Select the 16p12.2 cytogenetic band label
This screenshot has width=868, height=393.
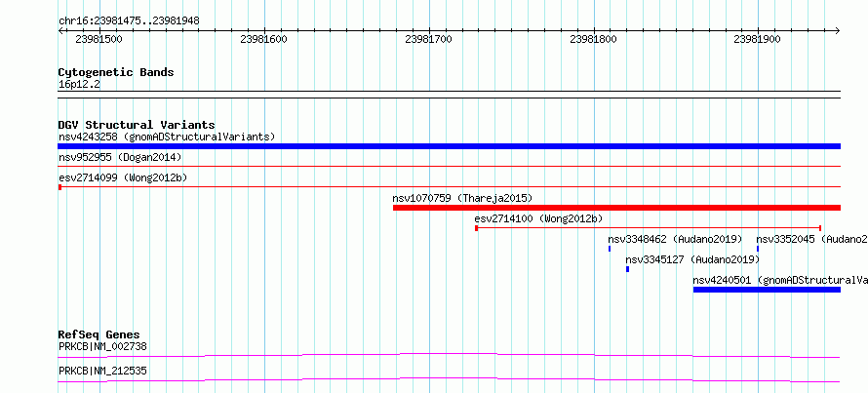tap(79, 85)
